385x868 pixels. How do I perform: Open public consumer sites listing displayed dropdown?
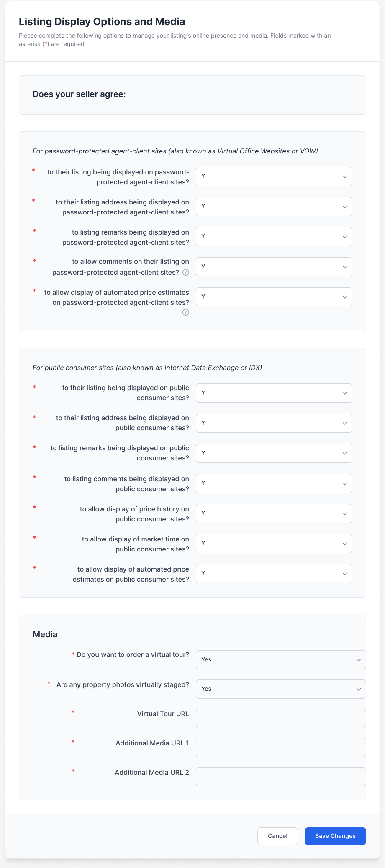point(274,393)
